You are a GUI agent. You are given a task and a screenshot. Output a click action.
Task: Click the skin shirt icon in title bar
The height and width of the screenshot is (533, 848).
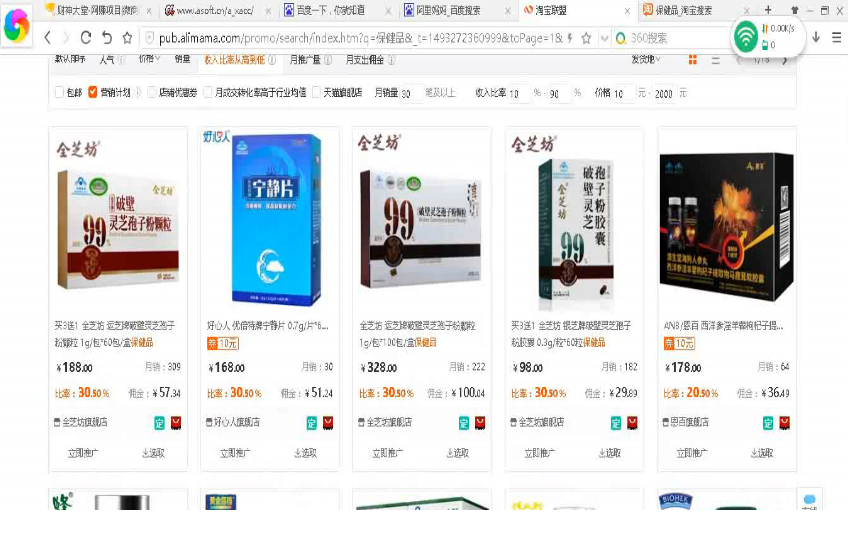[794, 10]
